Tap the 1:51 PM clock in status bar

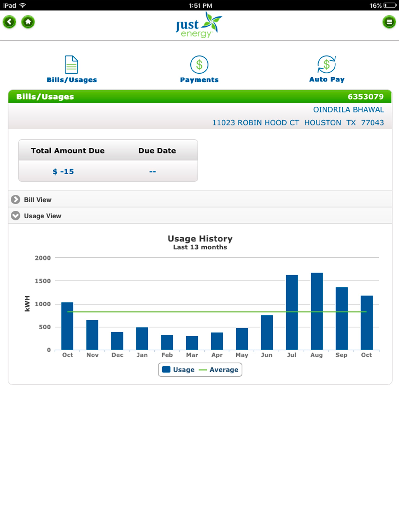click(x=200, y=5)
